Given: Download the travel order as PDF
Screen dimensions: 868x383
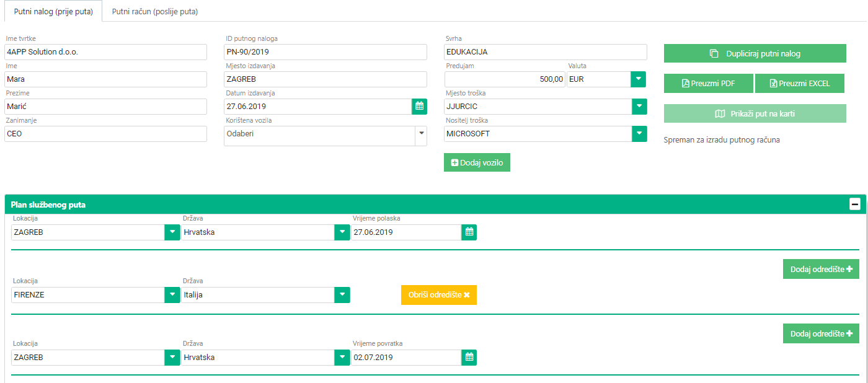Looking at the screenshot, I should [x=709, y=84].
